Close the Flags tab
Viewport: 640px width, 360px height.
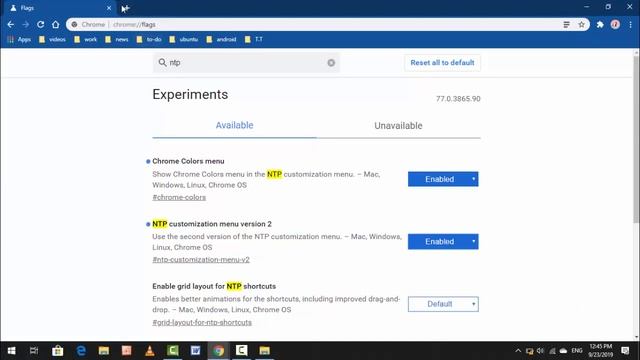(109, 8)
